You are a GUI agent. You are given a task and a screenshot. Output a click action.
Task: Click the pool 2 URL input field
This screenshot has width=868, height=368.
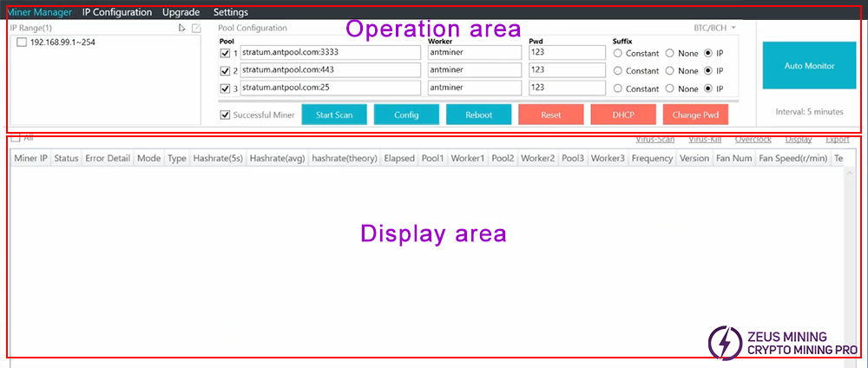(330, 70)
